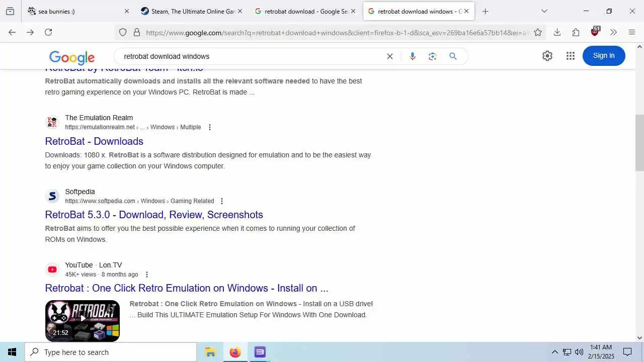Play the Retrobat video thumbnail
Image resolution: width=644 pixels, height=362 pixels.
pos(83,321)
